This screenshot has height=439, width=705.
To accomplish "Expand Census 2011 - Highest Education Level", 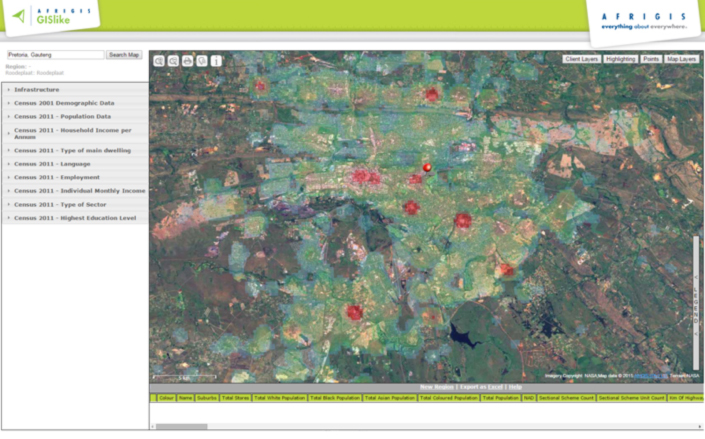I will coord(75,218).
